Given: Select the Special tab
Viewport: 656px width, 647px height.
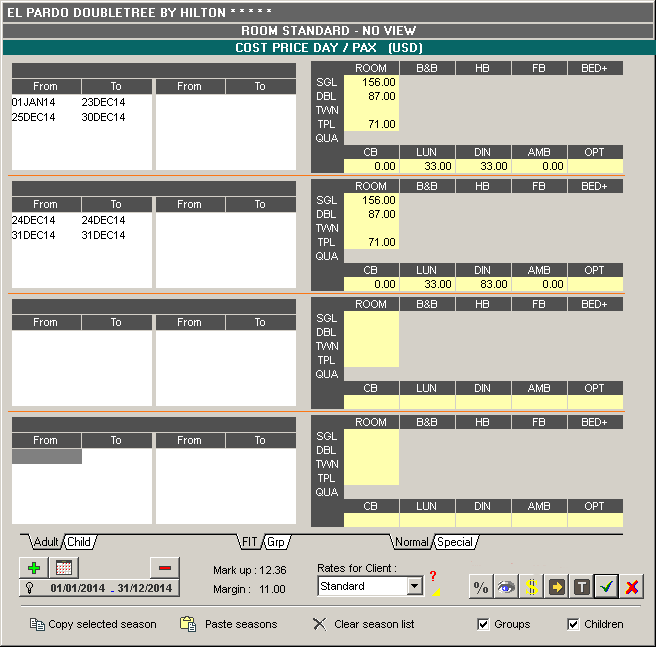Looking at the screenshot, I should [x=454, y=542].
